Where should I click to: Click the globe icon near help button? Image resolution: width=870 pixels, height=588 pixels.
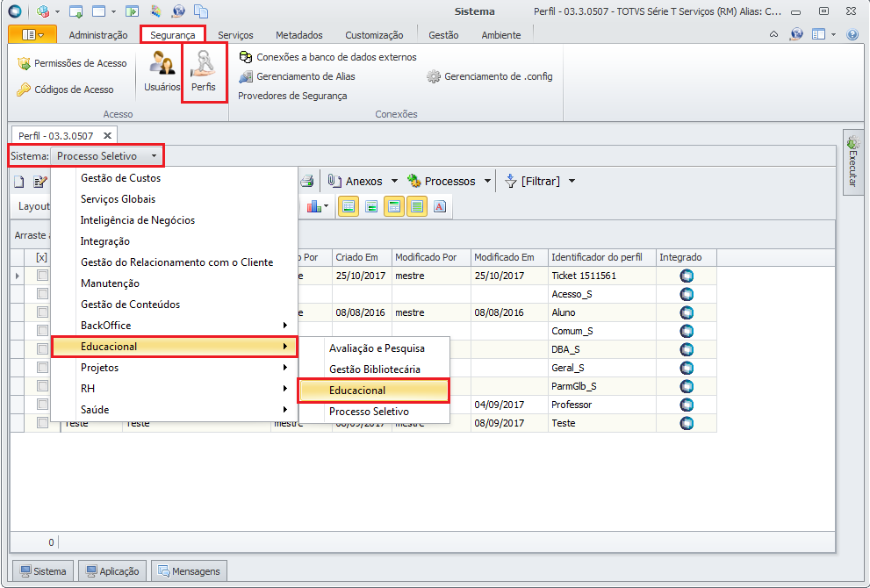[x=797, y=34]
